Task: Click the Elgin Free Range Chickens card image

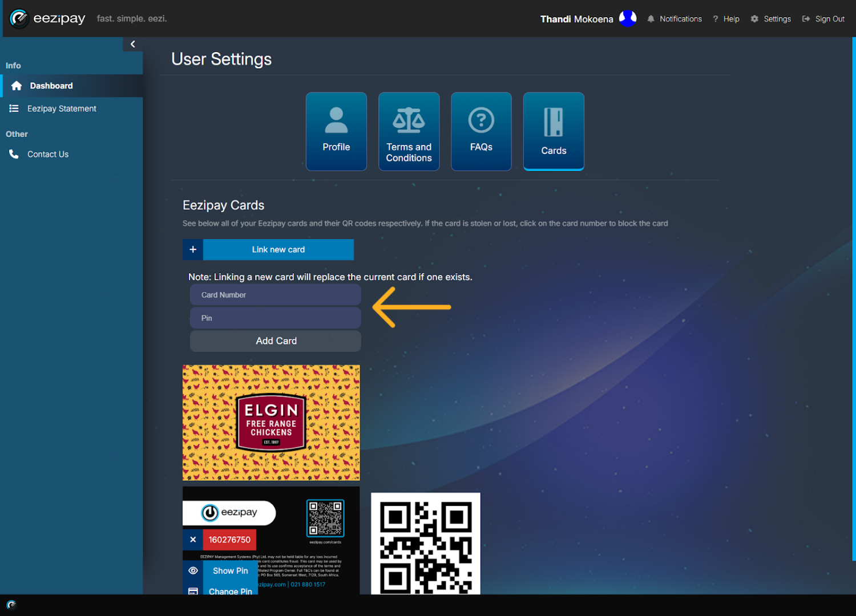Action: click(x=271, y=423)
